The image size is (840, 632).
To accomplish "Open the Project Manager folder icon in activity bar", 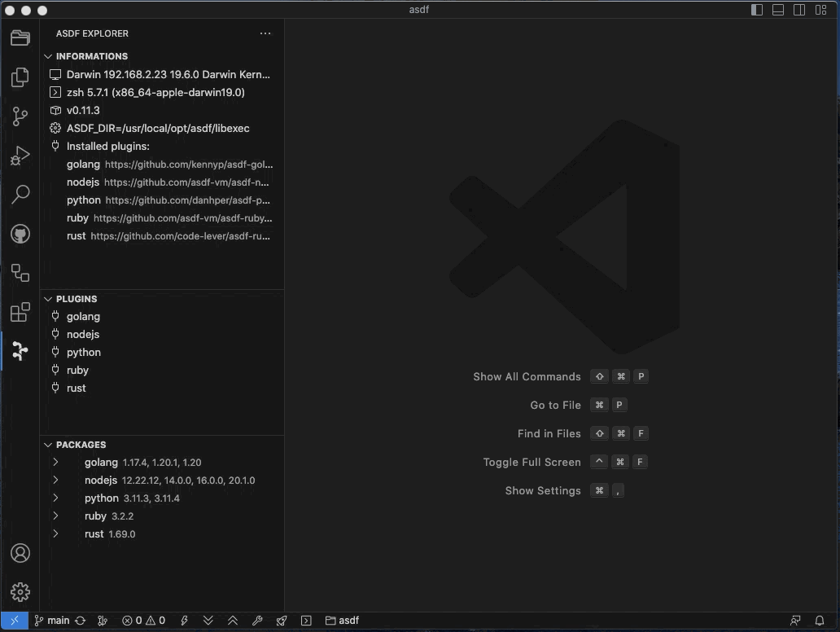I will [20, 37].
